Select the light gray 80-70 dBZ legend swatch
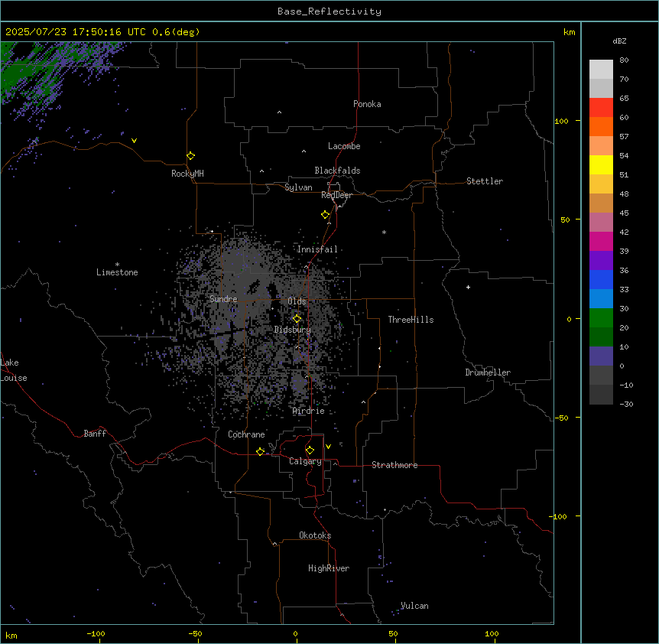 (x=601, y=70)
